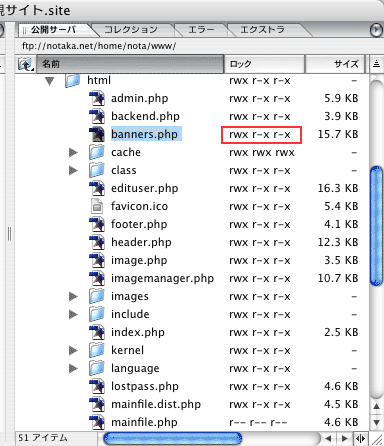The image size is (384, 446).
Task: Click the images folder icon
Action: click(x=97, y=296)
